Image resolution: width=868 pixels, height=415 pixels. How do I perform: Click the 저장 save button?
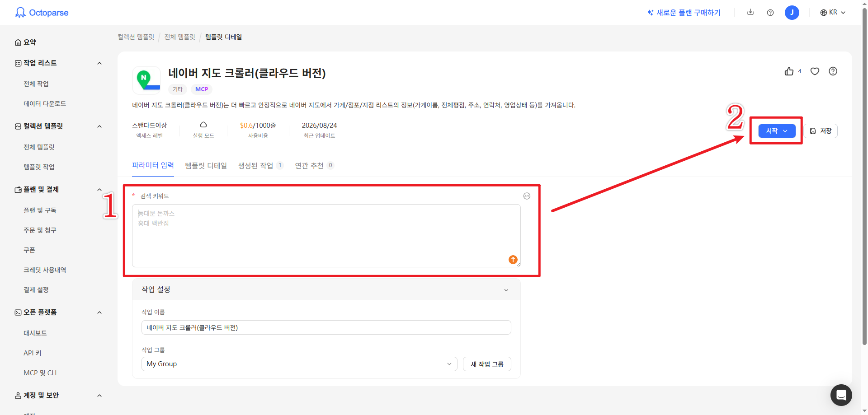point(821,131)
